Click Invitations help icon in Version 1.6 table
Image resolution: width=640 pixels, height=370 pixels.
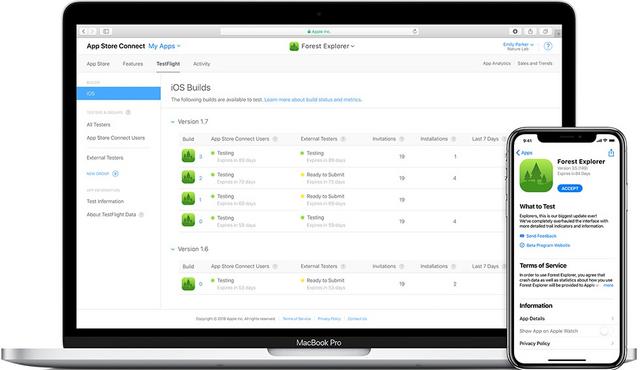402,266
